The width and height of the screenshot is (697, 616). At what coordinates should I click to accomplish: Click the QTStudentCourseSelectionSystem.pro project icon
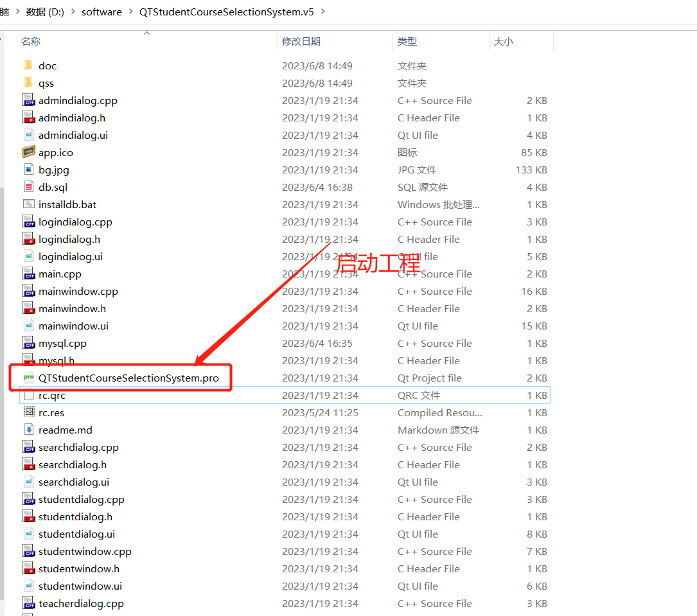coord(29,377)
